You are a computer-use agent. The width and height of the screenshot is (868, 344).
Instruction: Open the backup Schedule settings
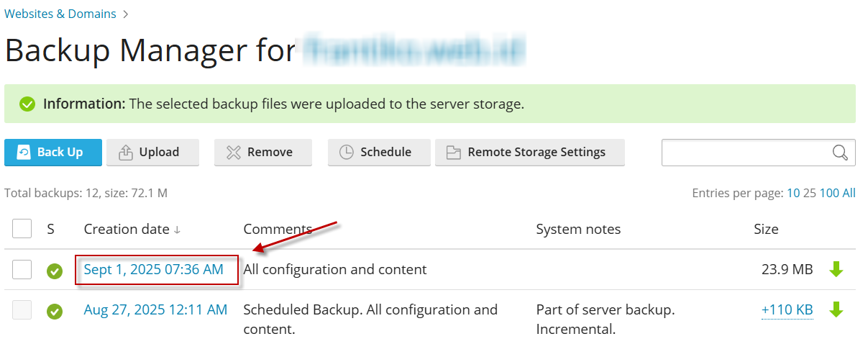pyautogui.click(x=379, y=152)
